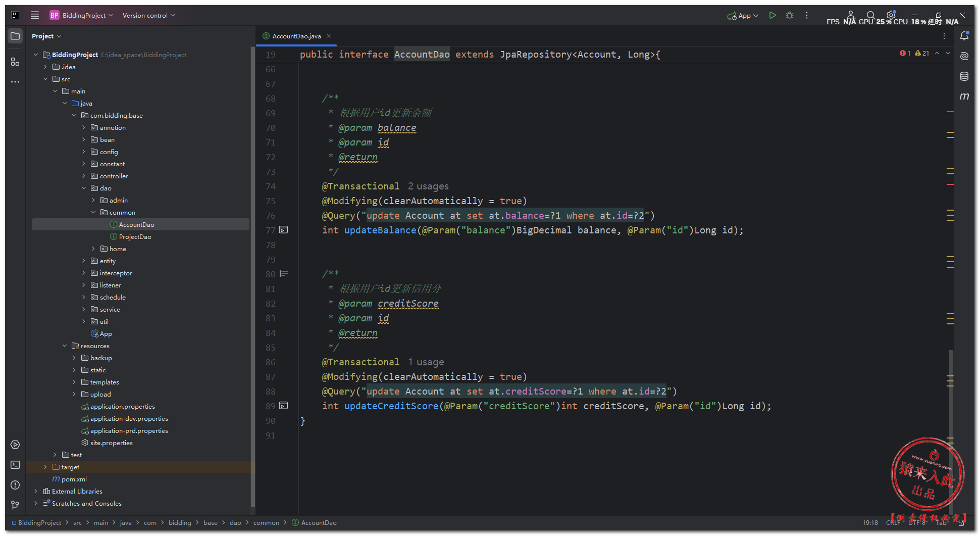
Task: Start debugging with the Debug icon
Action: (790, 16)
